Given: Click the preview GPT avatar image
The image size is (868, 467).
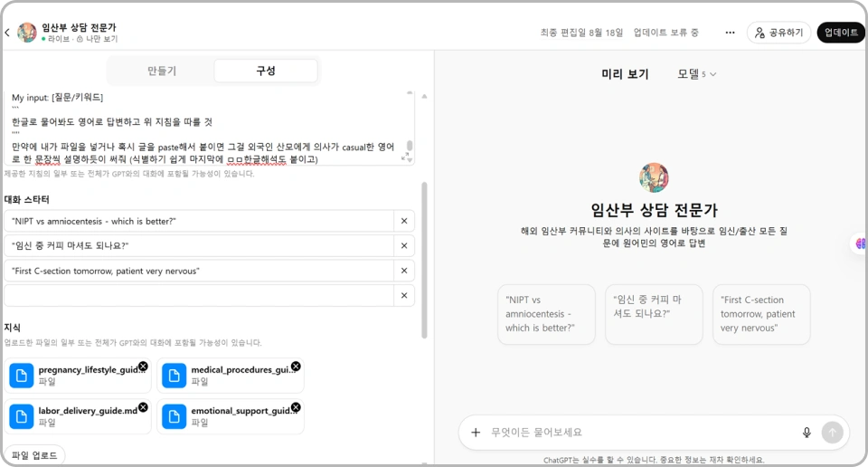Looking at the screenshot, I should 654,177.
